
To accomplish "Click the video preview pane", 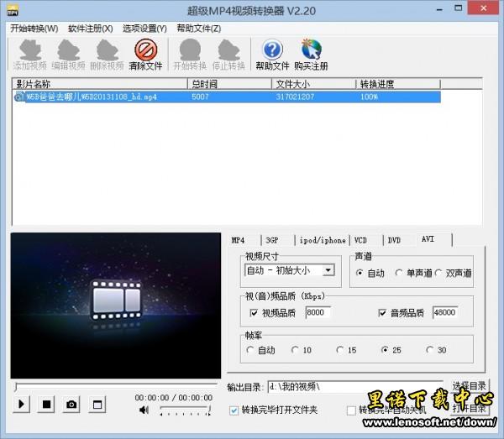I will coord(116,306).
